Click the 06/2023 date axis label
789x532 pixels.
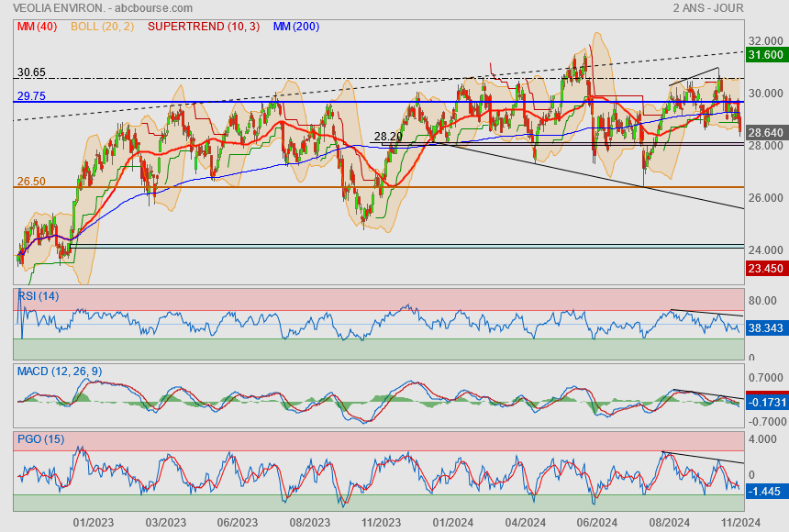(238, 523)
